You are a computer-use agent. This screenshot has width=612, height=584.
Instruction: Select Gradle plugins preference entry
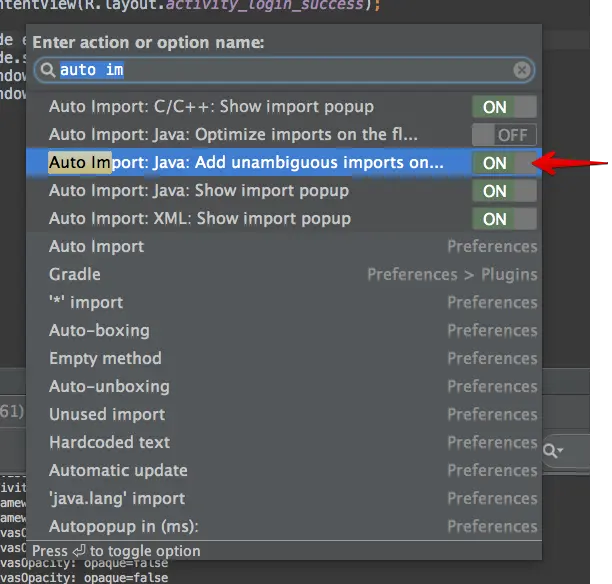coord(284,274)
